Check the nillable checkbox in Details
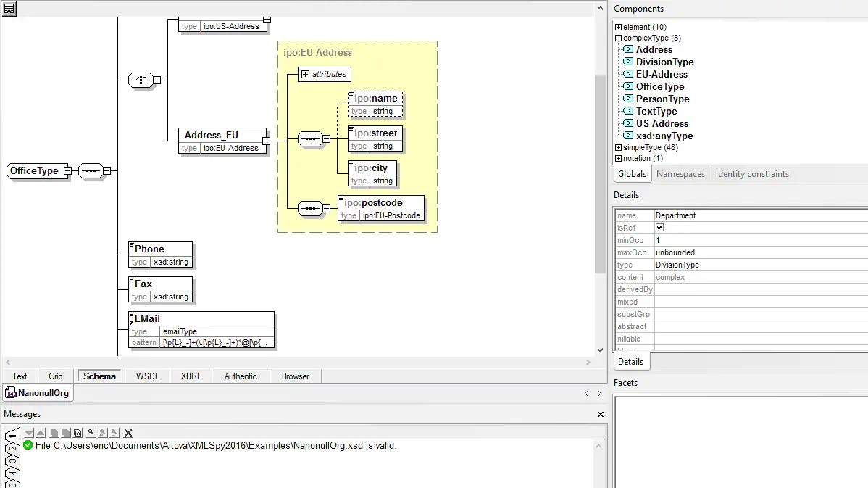Viewport: 868px width, 488px height. pyautogui.click(x=659, y=339)
